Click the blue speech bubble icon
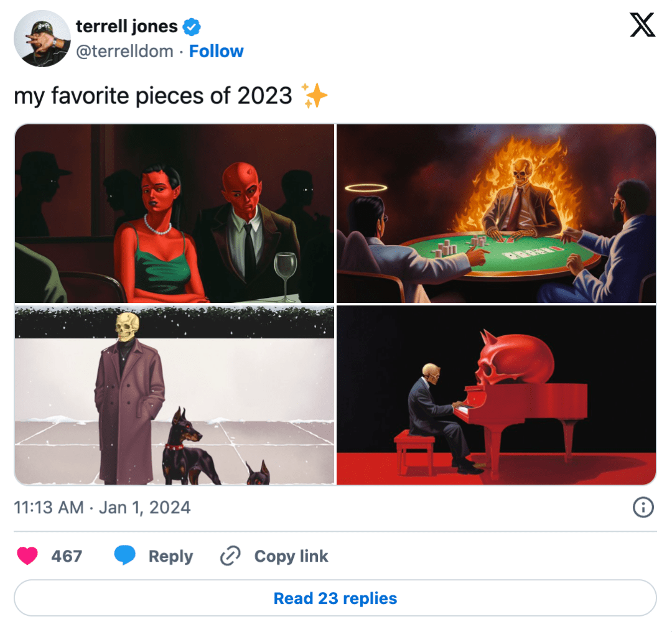Image resolution: width=672 pixels, height=632 pixels. point(125,555)
